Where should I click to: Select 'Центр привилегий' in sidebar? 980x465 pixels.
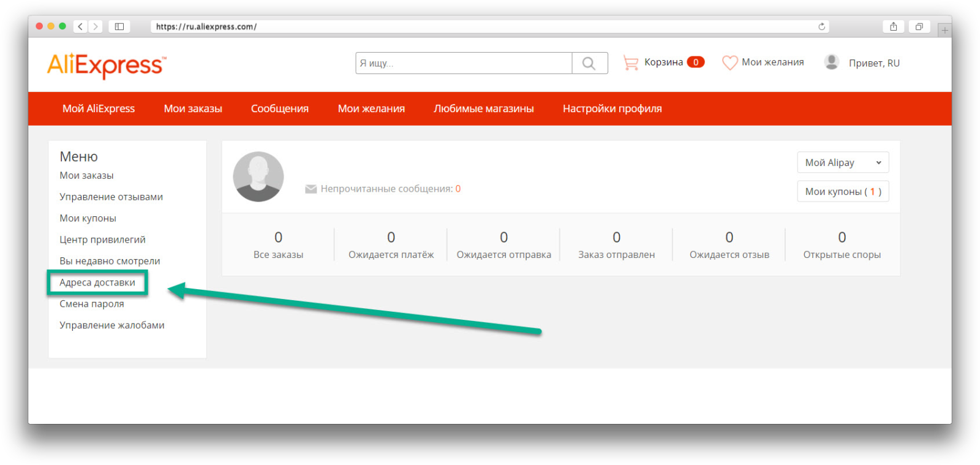point(102,240)
